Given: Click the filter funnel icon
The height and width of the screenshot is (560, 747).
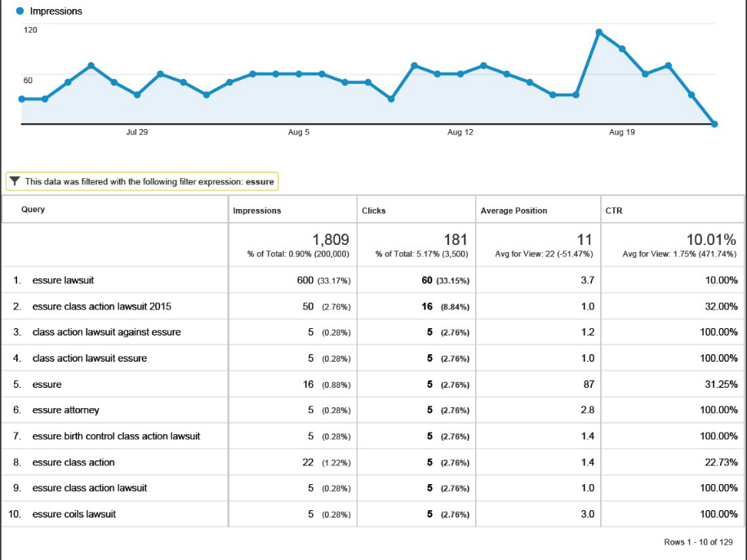Looking at the screenshot, I should pyautogui.click(x=15, y=181).
